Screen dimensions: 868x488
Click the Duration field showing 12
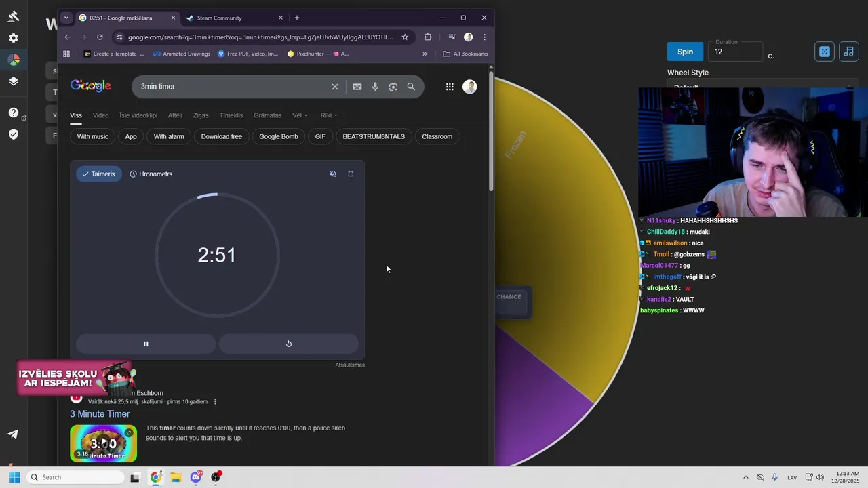coord(736,52)
